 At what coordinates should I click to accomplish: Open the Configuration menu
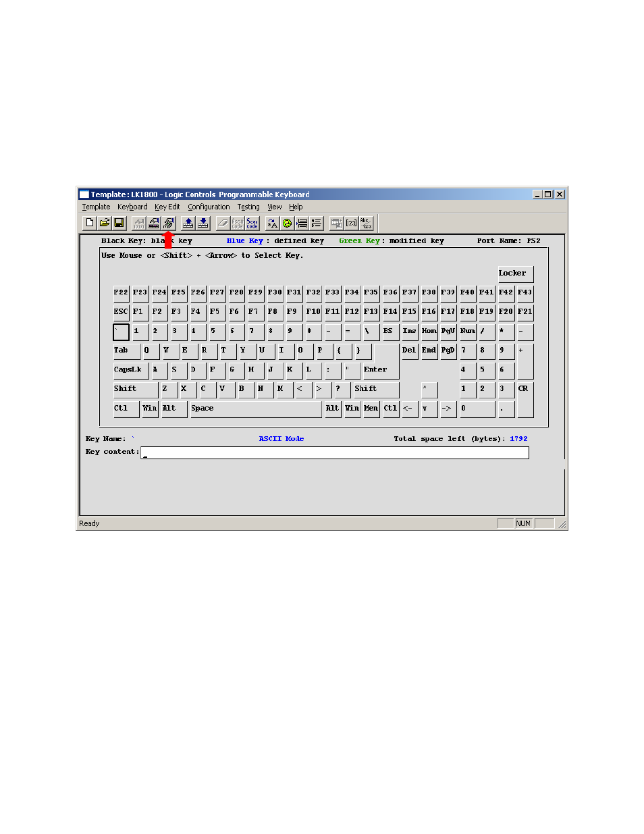(x=209, y=207)
